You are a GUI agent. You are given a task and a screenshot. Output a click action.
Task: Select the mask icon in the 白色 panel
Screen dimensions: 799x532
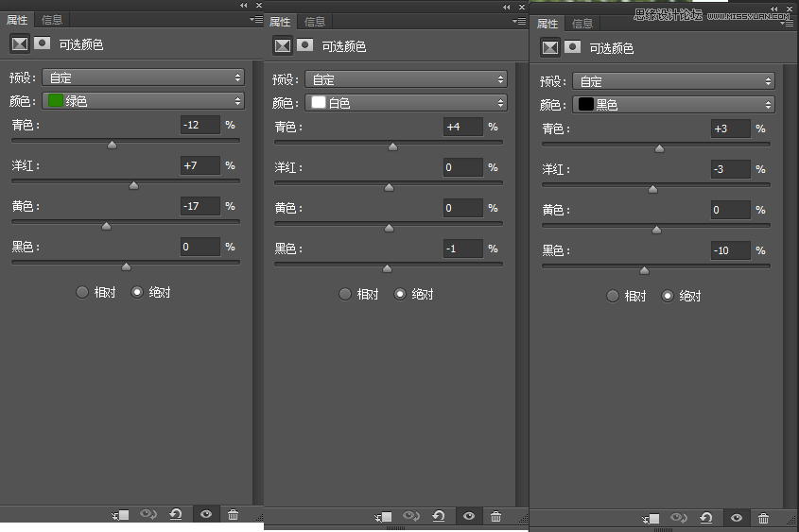[304, 45]
